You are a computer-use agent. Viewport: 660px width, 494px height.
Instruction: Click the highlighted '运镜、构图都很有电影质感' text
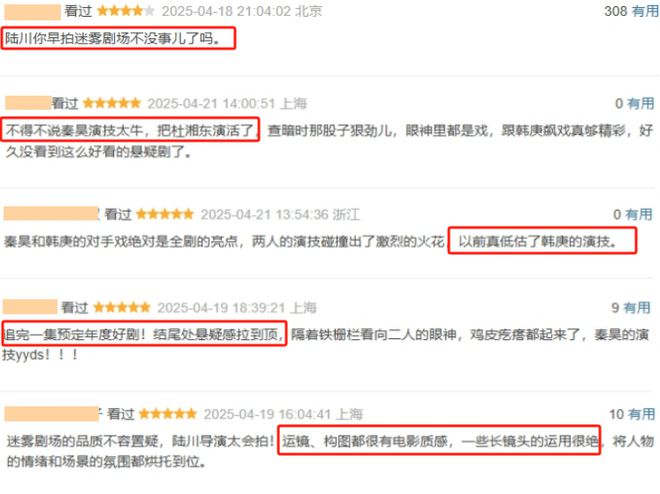[x=367, y=441]
